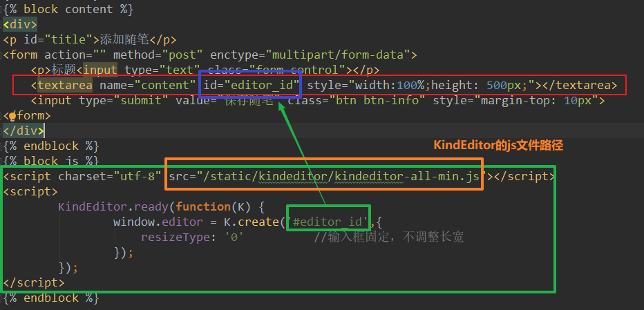Click type="text" on the 标题 input line
Screen dimensions: 644x310
coord(162,70)
